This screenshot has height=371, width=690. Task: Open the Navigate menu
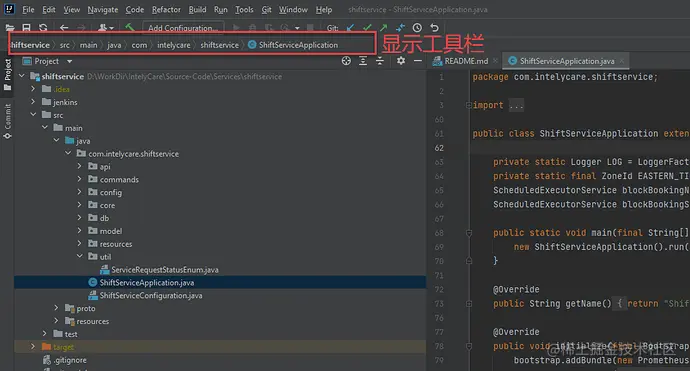103,9
